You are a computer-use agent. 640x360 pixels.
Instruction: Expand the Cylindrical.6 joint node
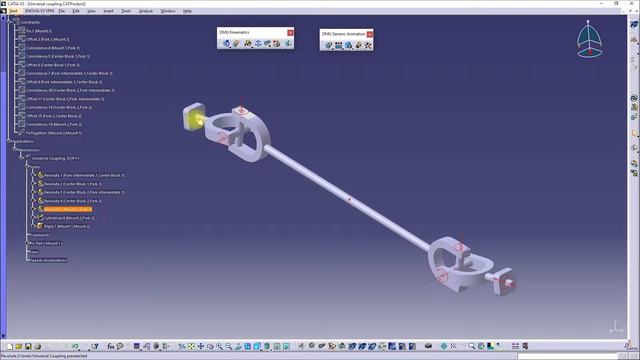click(33, 218)
